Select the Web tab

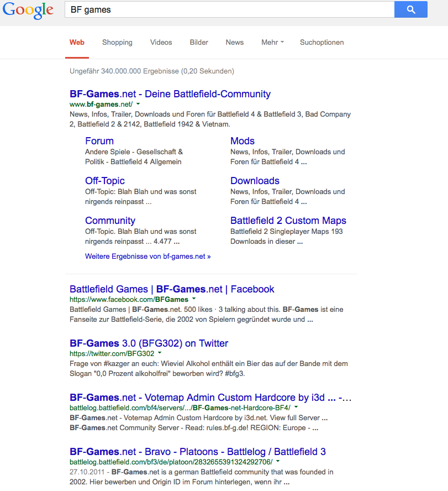[x=77, y=42]
